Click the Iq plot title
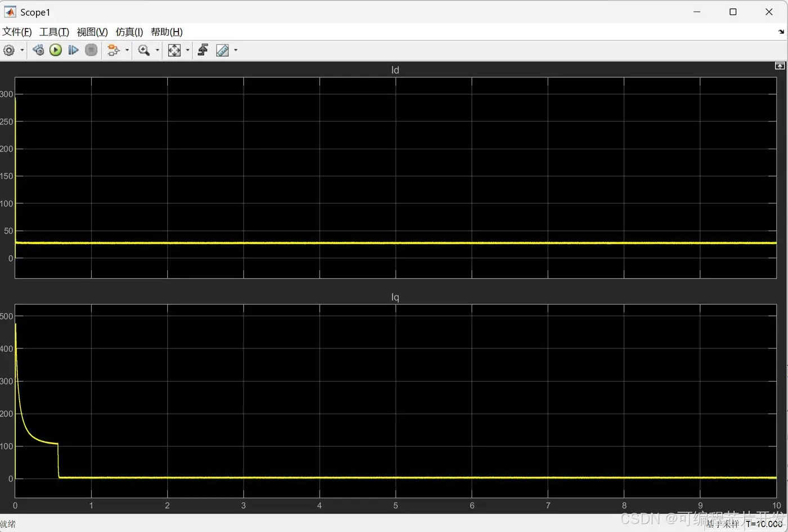The width and height of the screenshot is (788, 532). coord(395,297)
